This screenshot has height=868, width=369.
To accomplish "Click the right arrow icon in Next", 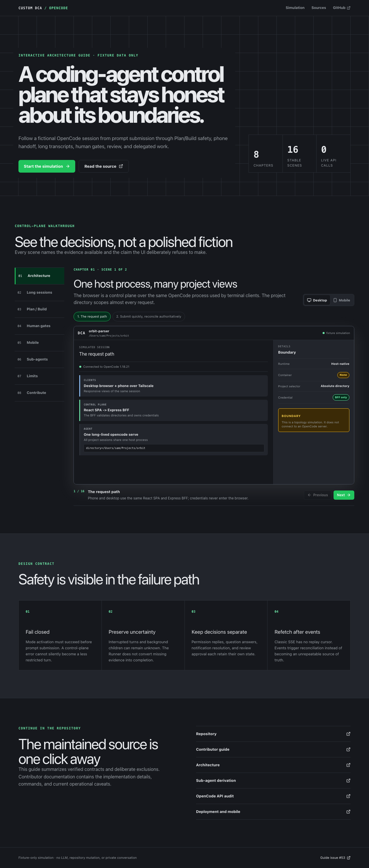I will (349, 495).
